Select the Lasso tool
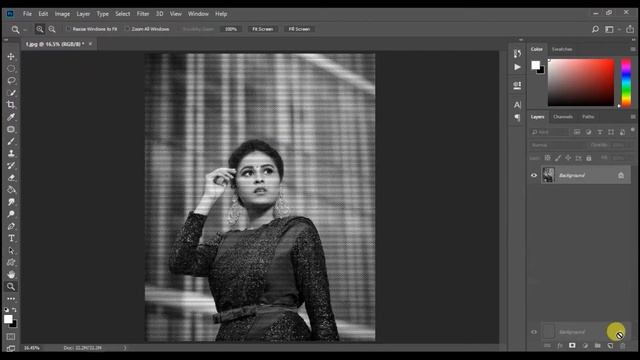 point(11,80)
